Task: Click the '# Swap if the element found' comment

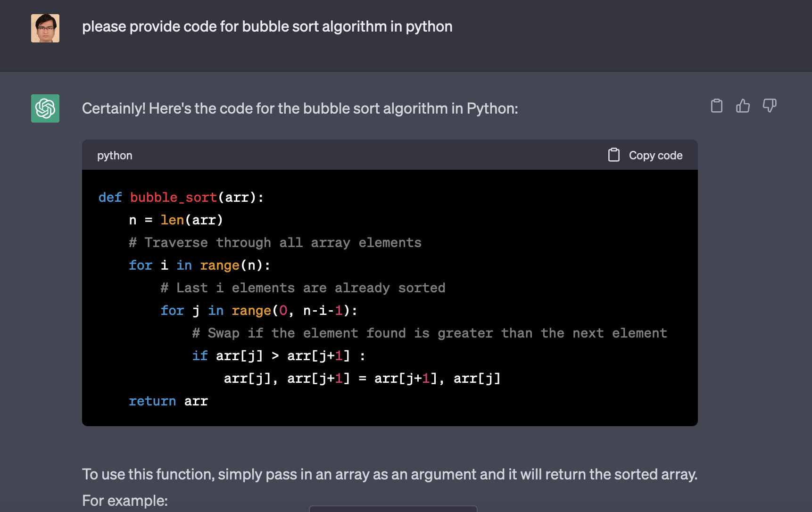Action: 430,333
